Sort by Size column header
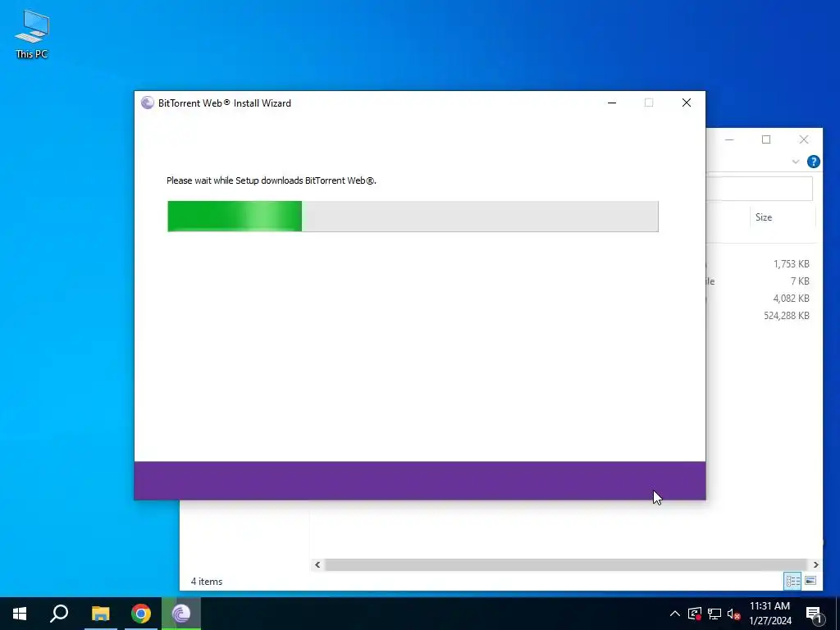This screenshot has width=840, height=630. pos(764,217)
